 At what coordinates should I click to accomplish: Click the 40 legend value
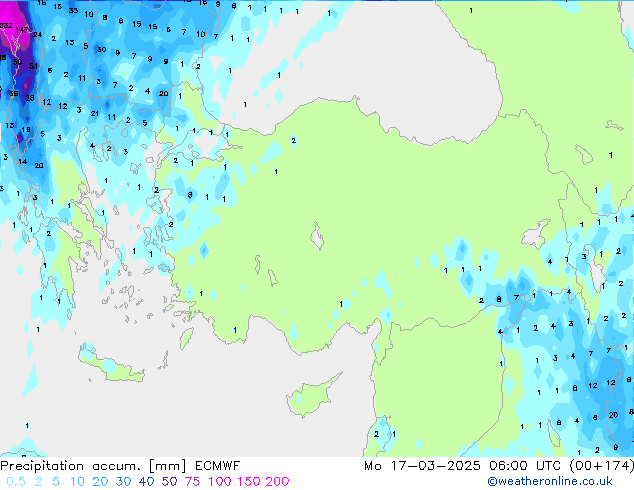(x=146, y=482)
